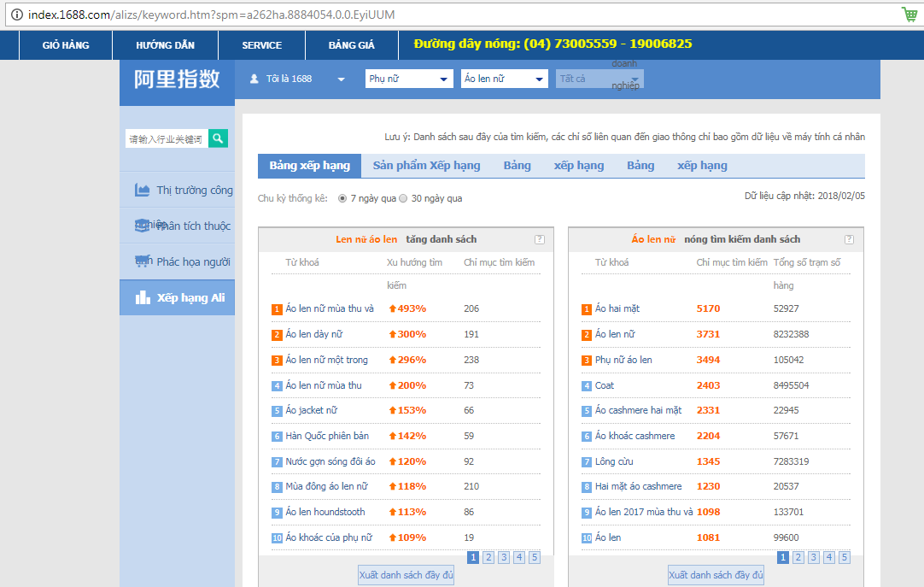Click keyword Áo len houndstooth
The width and height of the screenshot is (924, 587).
tap(325, 512)
